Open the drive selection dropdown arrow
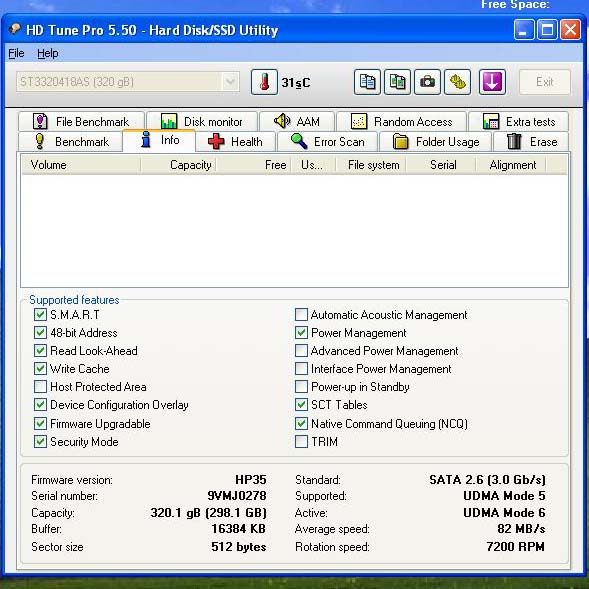This screenshot has height=589, width=589. (230, 82)
